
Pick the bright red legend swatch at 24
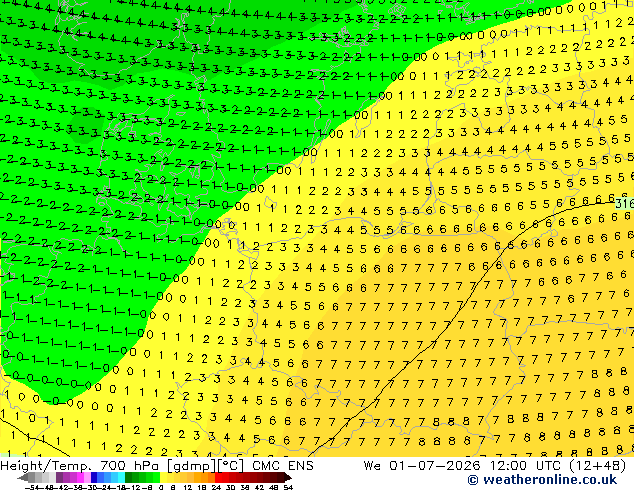[x=218, y=477]
